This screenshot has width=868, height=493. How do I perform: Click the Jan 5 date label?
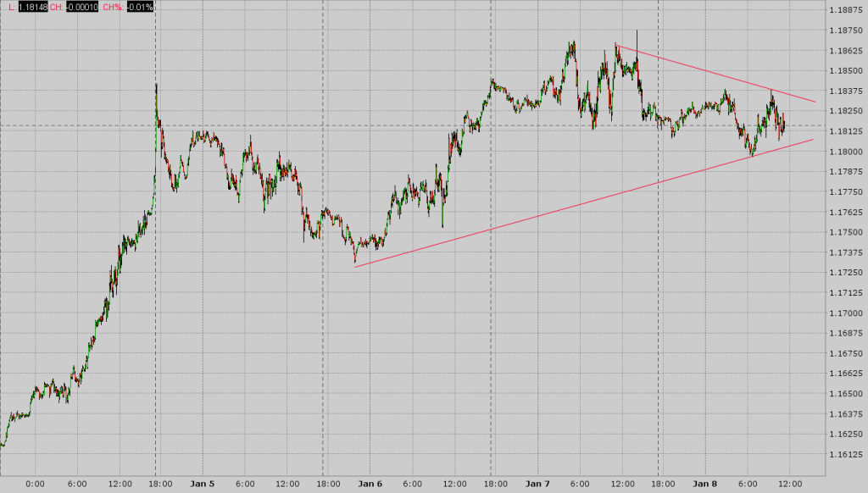pos(203,482)
